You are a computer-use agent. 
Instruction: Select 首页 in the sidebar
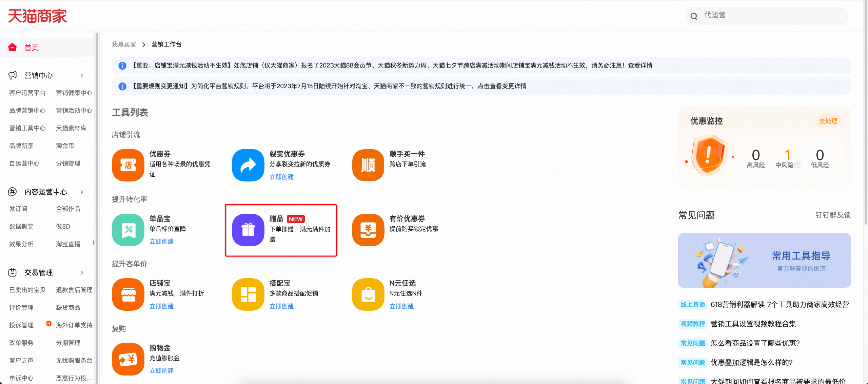(x=47, y=47)
